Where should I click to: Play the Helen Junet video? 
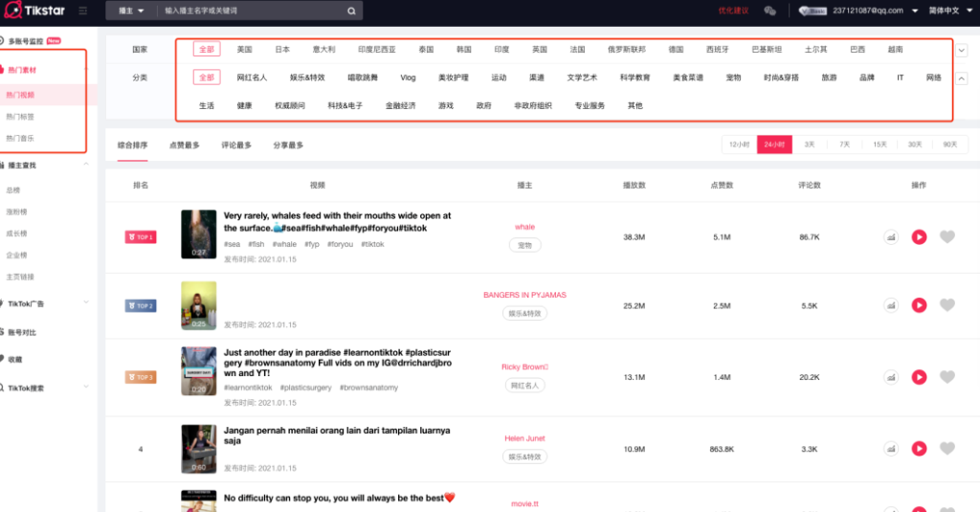(x=919, y=448)
